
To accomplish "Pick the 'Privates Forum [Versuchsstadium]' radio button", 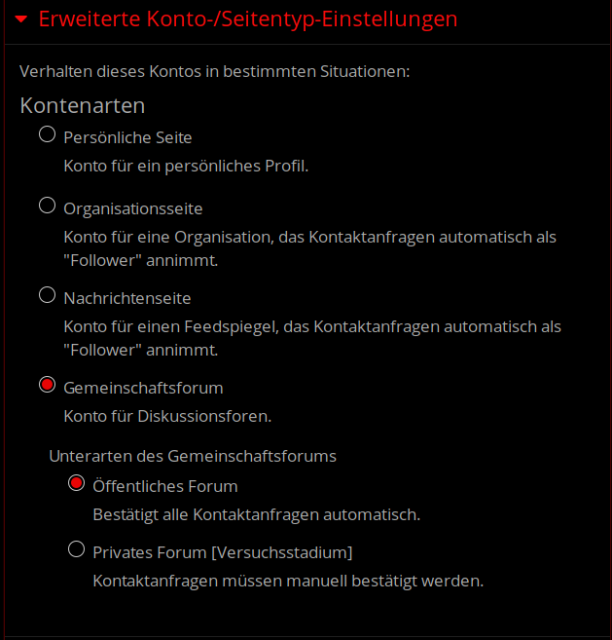I will coord(76,549).
